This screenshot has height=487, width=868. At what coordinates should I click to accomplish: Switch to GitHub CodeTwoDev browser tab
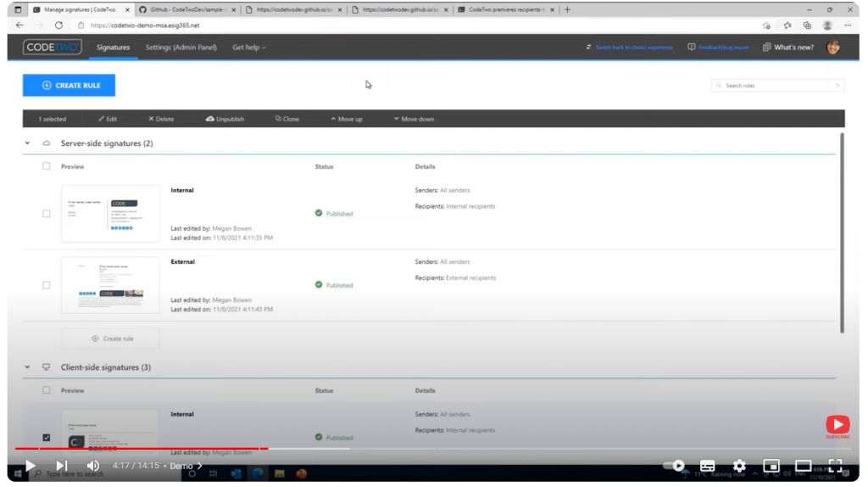coord(186,9)
